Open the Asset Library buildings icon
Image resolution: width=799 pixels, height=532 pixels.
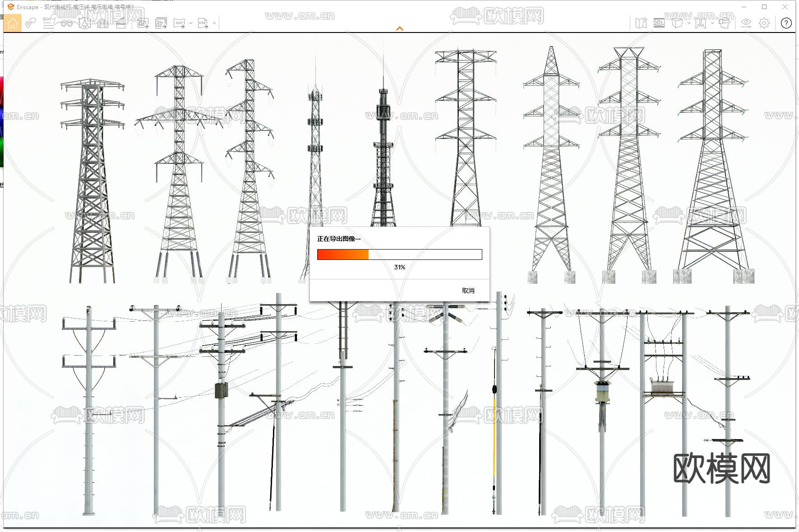tap(103, 23)
